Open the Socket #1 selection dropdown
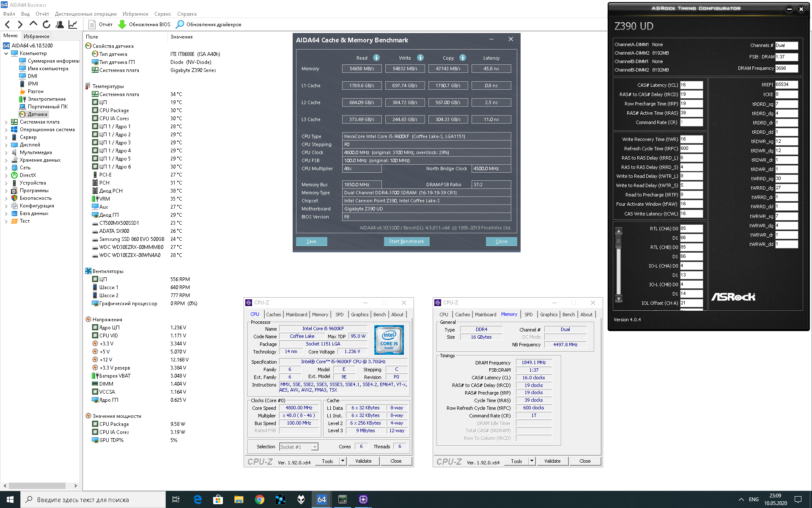This screenshot has width=812, height=508. (314, 447)
